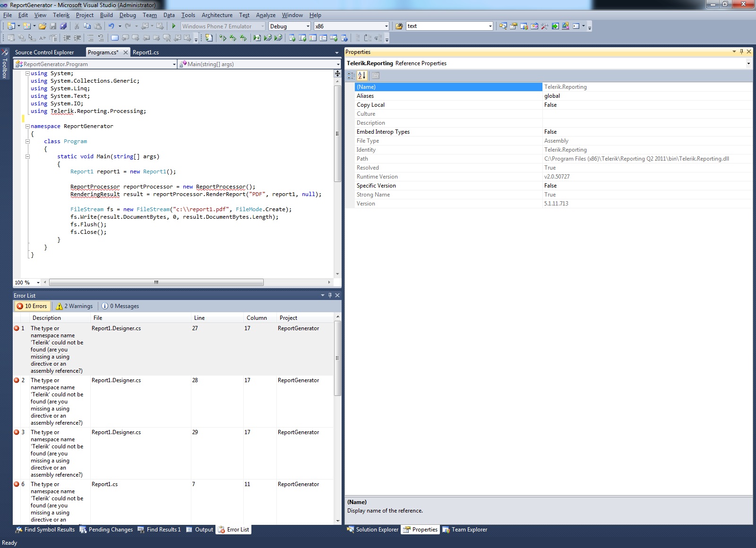Toggle the 0 Messages filter
Image resolution: width=756 pixels, height=548 pixels.
point(120,306)
